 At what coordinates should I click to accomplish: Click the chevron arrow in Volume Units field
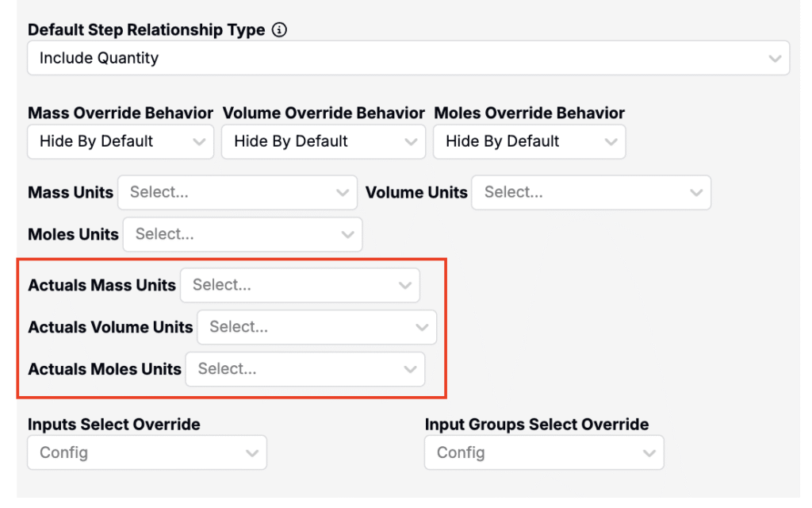696,193
